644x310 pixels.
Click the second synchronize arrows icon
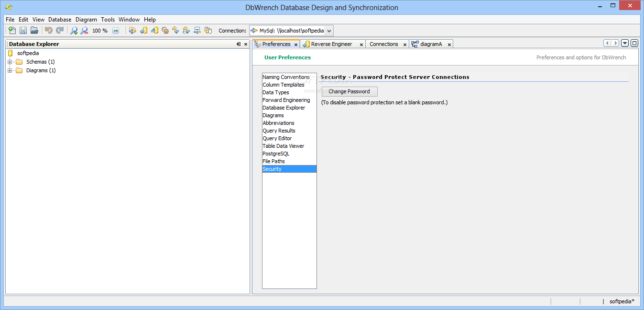coord(186,31)
